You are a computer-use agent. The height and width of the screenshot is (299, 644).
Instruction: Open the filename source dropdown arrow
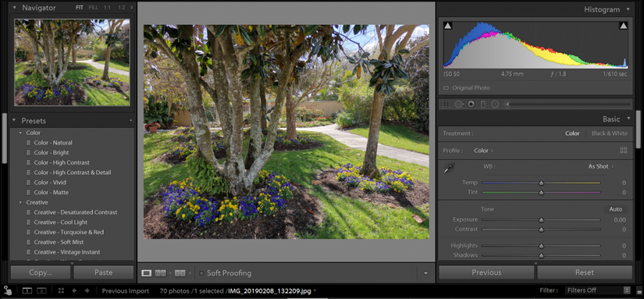click(315, 290)
